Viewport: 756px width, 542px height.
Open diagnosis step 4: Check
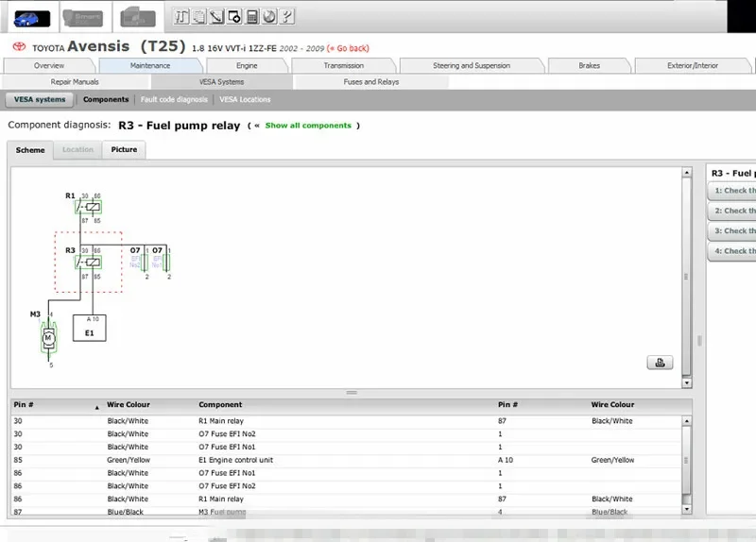point(731,251)
